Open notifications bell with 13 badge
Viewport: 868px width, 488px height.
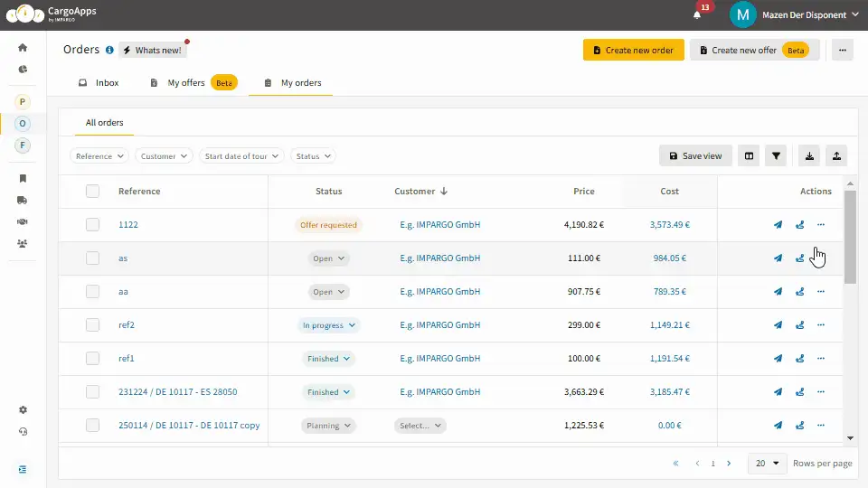[x=697, y=15]
